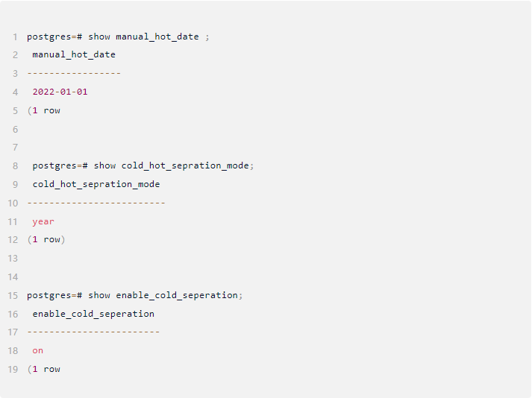Click line number 1 in the gutter
532x398 pixels.
click(x=15, y=37)
